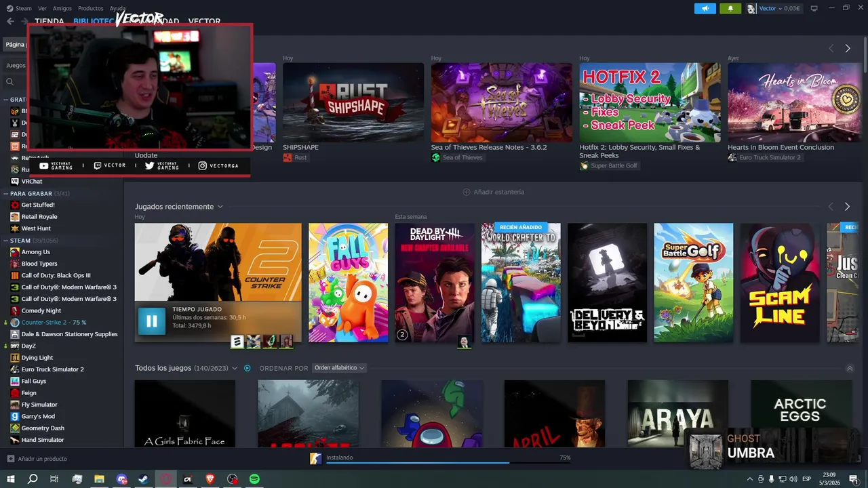The height and width of the screenshot is (488, 868).
Task: Select Dale & Dawson Stationery Supplies
Action: pos(69,334)
